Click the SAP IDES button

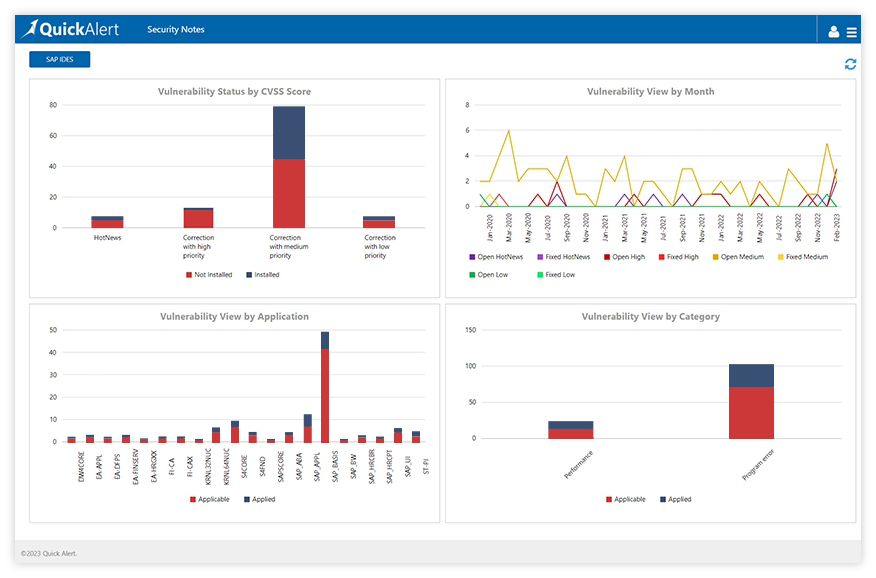pyautogui.click(x=60, y=59)
